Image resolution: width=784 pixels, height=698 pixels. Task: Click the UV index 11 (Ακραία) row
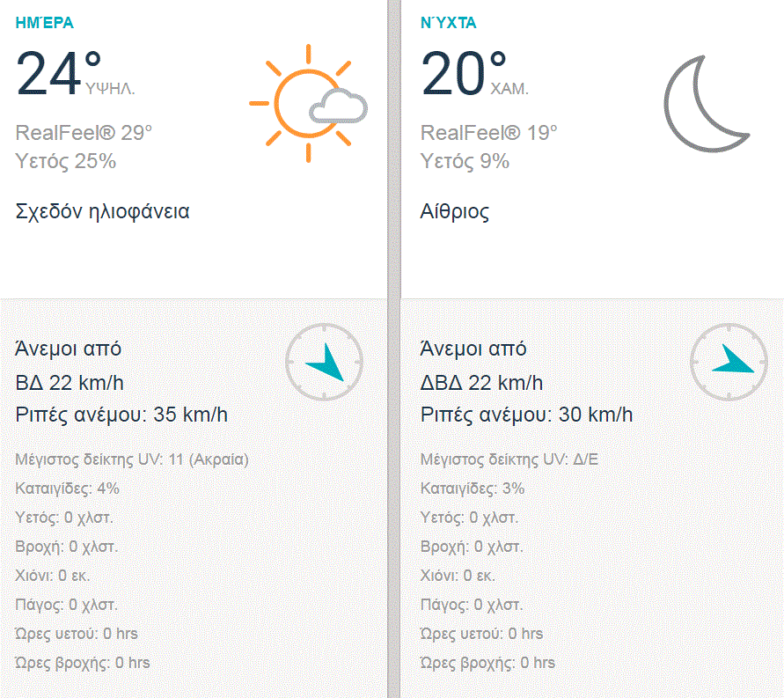tap(133, 459)
